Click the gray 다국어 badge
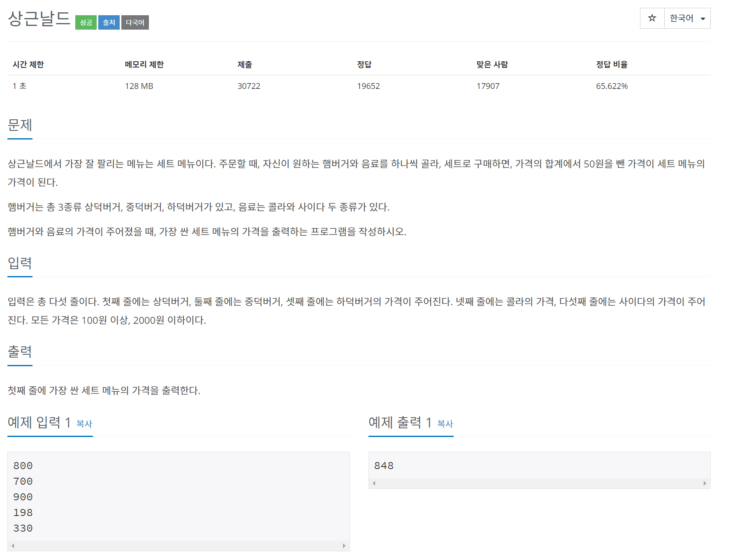735x560 pixels. click(135, 23)
